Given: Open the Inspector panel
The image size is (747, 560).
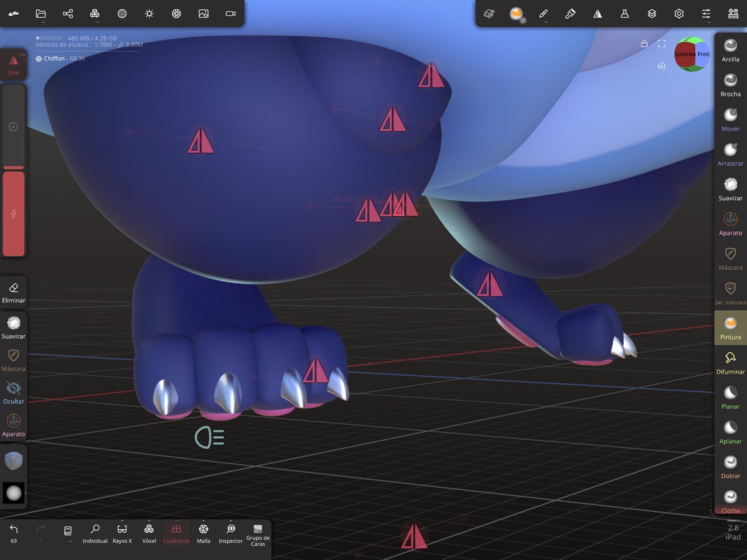Looking at the screenshot, I should pos(230,533).
